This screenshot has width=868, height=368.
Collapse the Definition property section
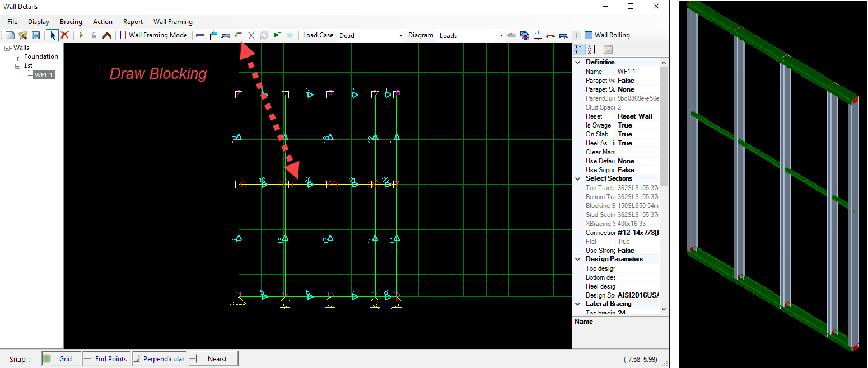click(577, 62)
